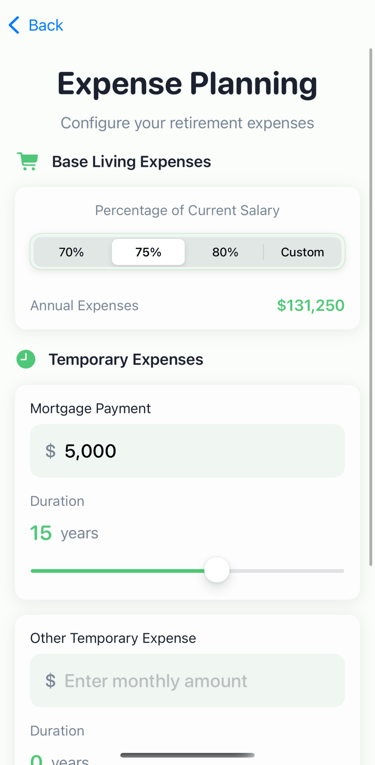Click the green filled part of duration slider
The height and width of the screenshot is (765, 375).
[x=118, y=570]
